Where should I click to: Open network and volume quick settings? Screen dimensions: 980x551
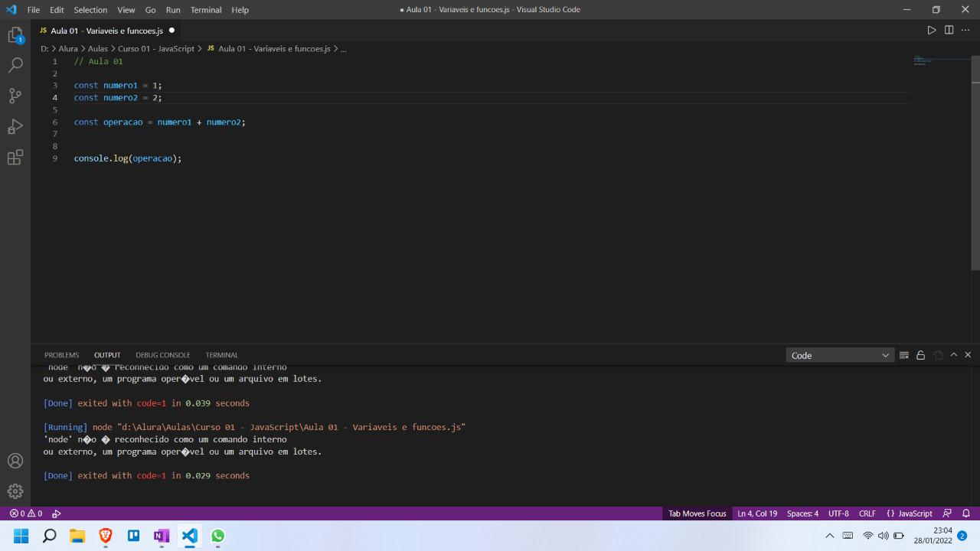(884, 536)
